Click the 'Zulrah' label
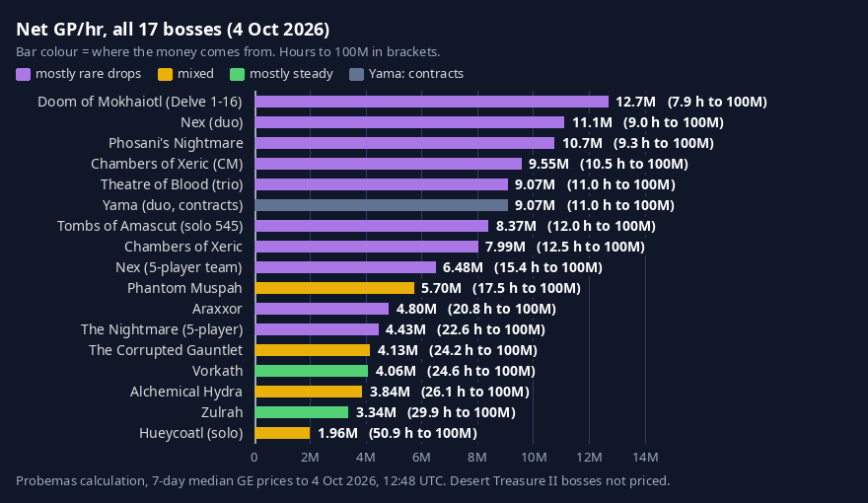Screen dimensions: 868x503 [x=222, y=412]
